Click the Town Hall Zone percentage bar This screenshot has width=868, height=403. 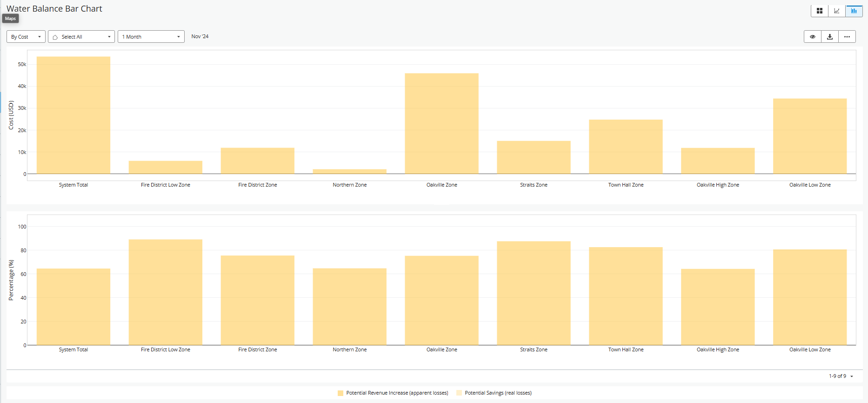point(626,296)
